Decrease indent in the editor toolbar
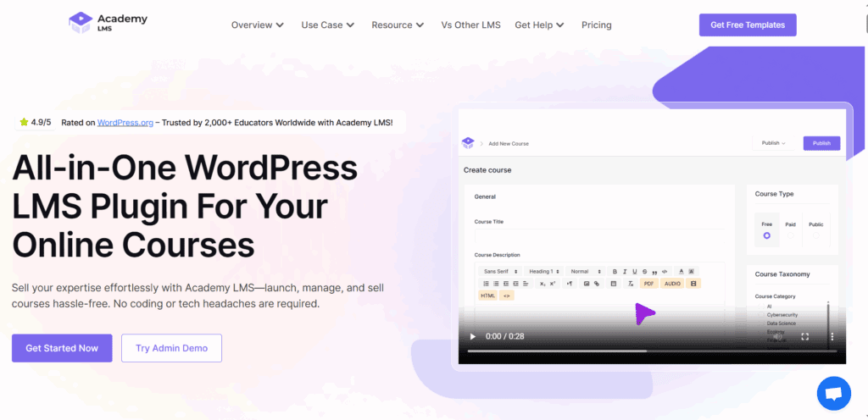Image resolution: width=868 pixels, height=420 pixels. [x=506, y=284]
